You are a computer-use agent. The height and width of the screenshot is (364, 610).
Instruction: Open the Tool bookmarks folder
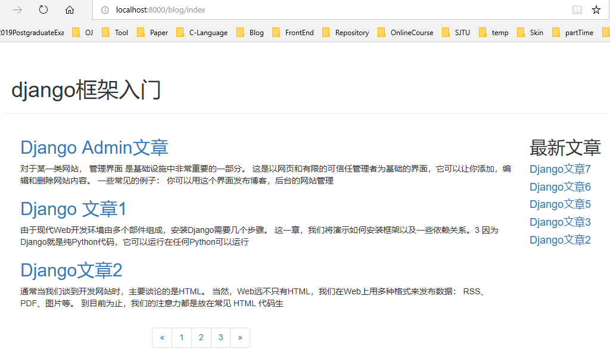(115, 32)
